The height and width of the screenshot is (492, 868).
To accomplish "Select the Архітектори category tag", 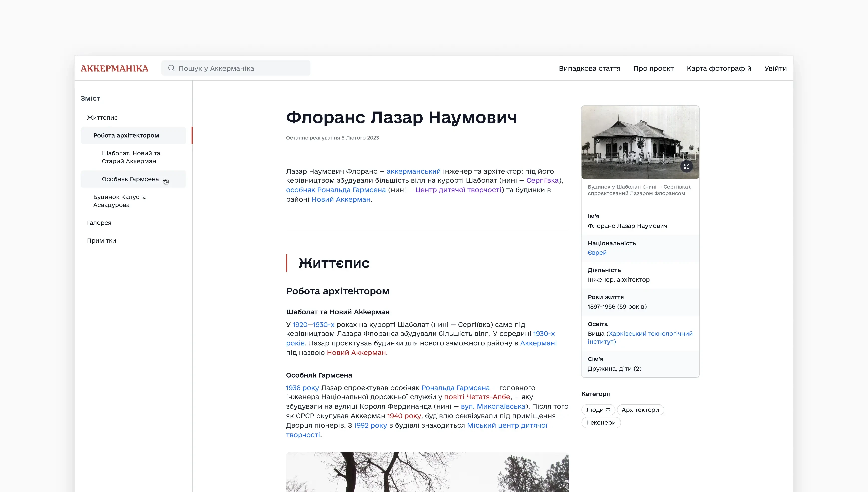I will tap(640, 410).
